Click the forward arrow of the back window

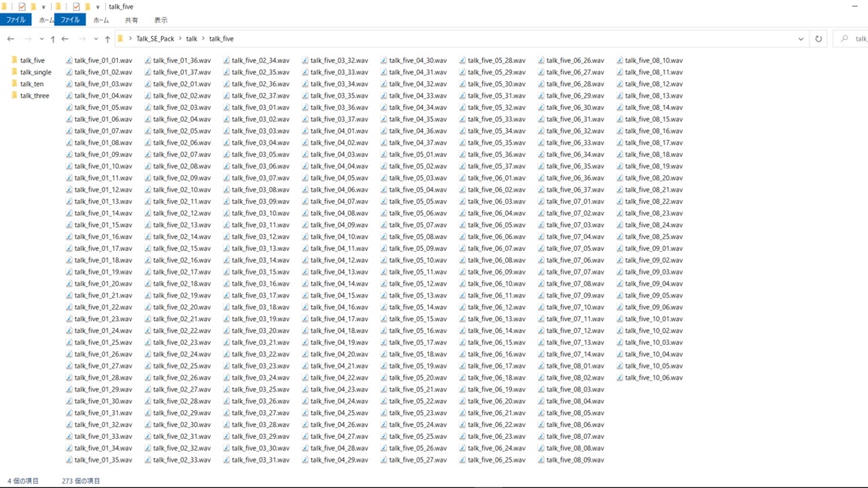pyautogui.click(x=28, y=39)
